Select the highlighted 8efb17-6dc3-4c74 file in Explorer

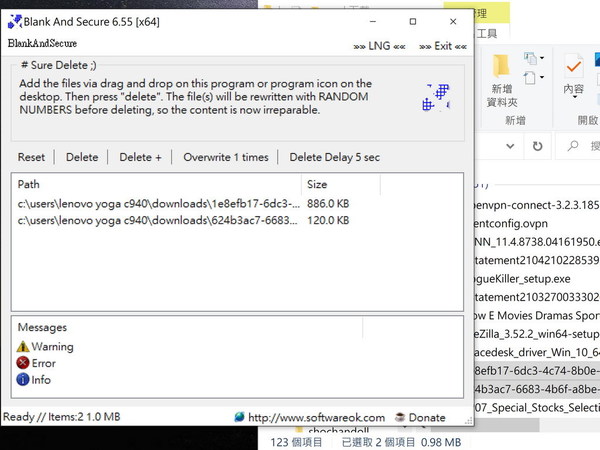[x=536, y=370]
